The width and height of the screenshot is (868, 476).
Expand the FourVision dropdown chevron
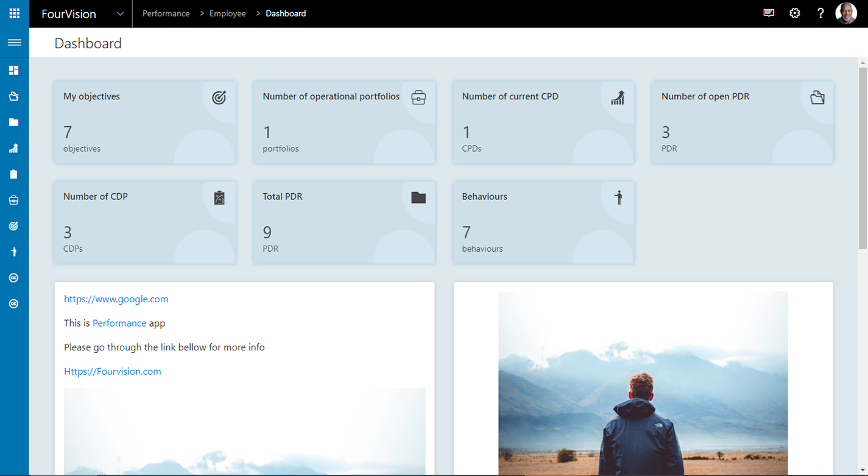pos(121,13)
